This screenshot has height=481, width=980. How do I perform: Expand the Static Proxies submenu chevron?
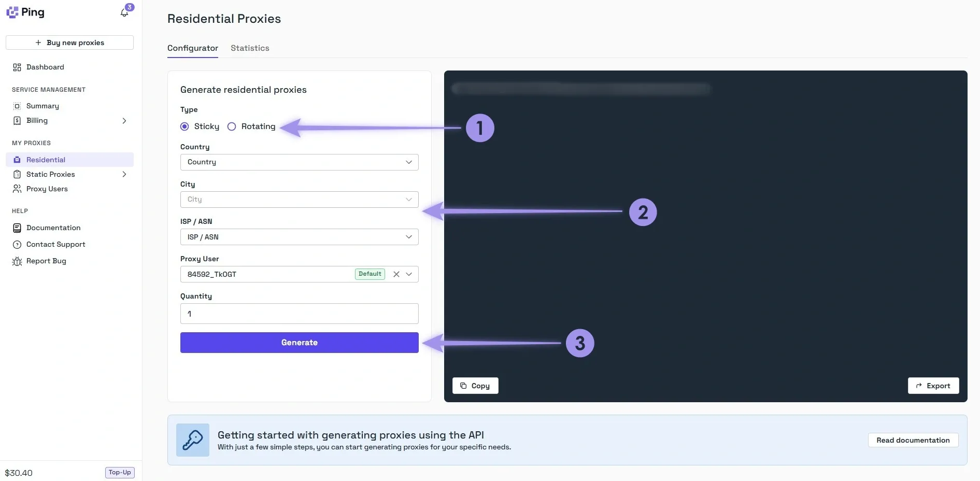click(x=124, y=174)
